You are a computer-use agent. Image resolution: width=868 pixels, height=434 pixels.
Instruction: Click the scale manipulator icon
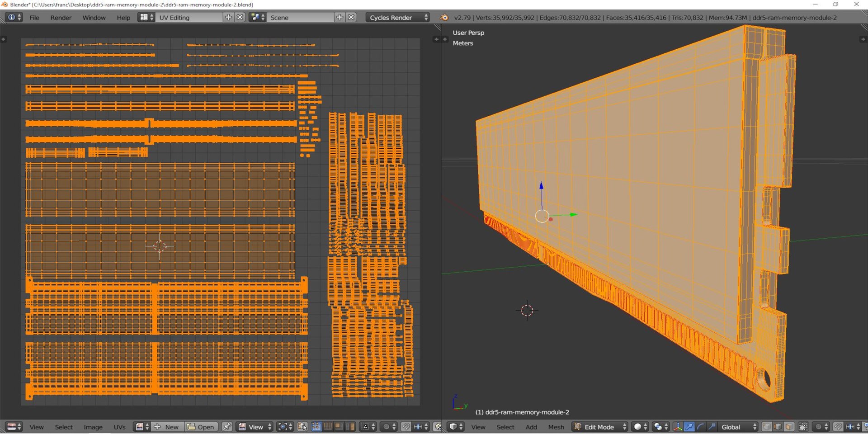coord(712,427)
